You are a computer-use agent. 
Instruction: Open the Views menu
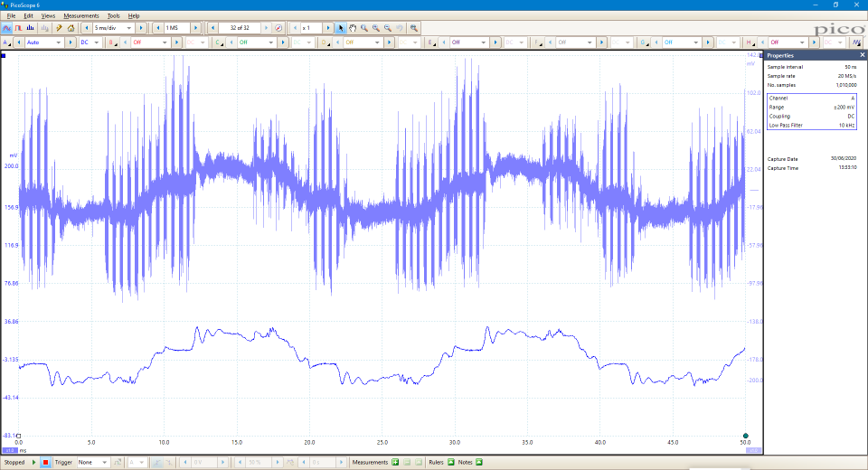click(48, 16)
